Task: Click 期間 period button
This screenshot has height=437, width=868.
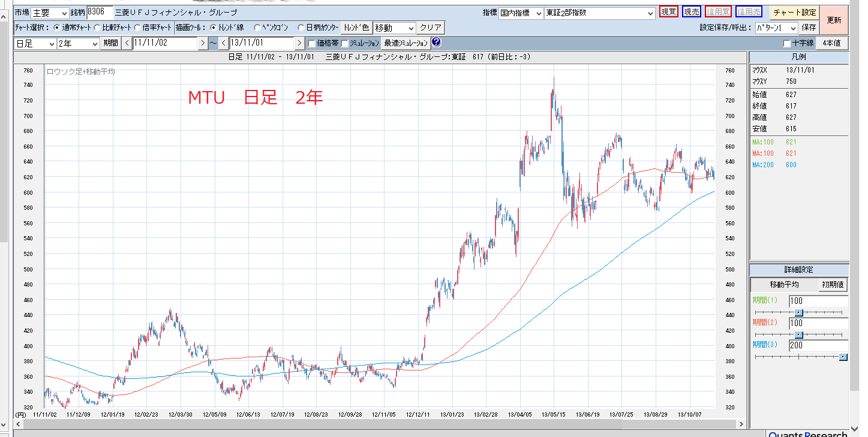Action: click(110, 43)
